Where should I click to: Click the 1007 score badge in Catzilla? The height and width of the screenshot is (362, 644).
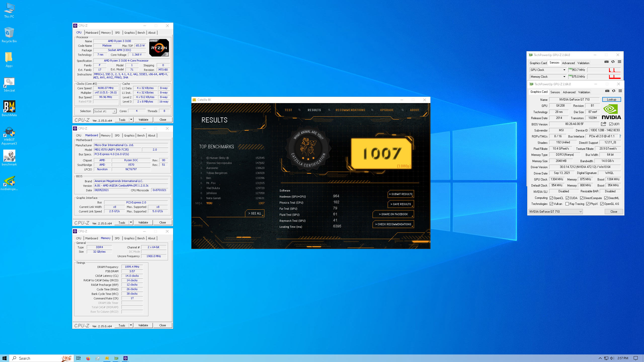pos(381,153)
